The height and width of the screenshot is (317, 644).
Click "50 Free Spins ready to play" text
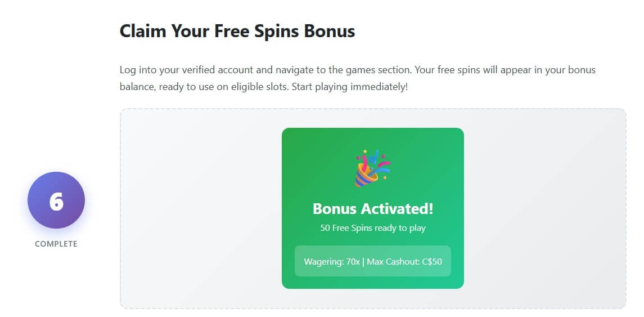[x=373, y=228]
